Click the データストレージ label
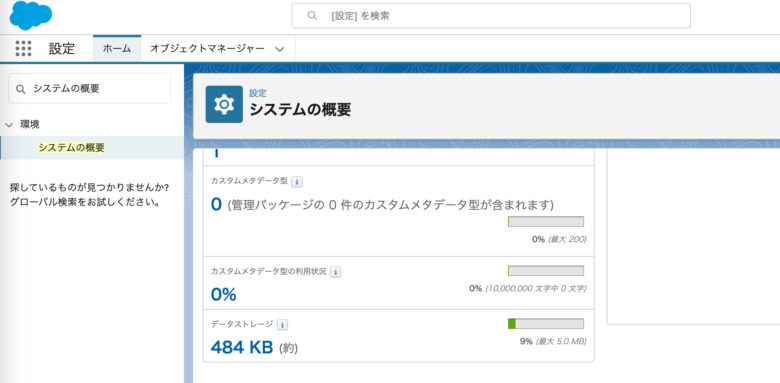The image size is (780, 383). click(242, 324)
